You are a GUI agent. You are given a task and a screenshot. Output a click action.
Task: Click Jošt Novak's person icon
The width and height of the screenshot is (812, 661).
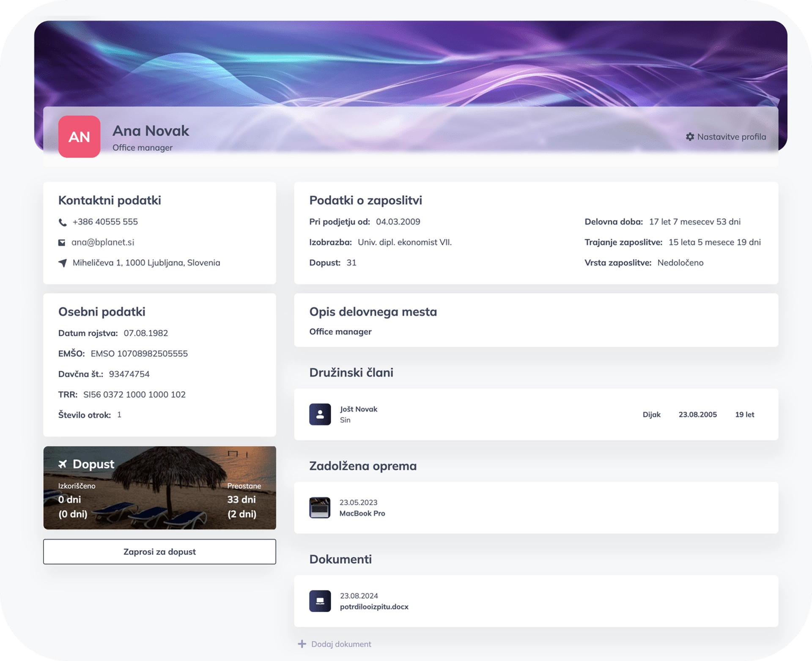tap(320, 414)
